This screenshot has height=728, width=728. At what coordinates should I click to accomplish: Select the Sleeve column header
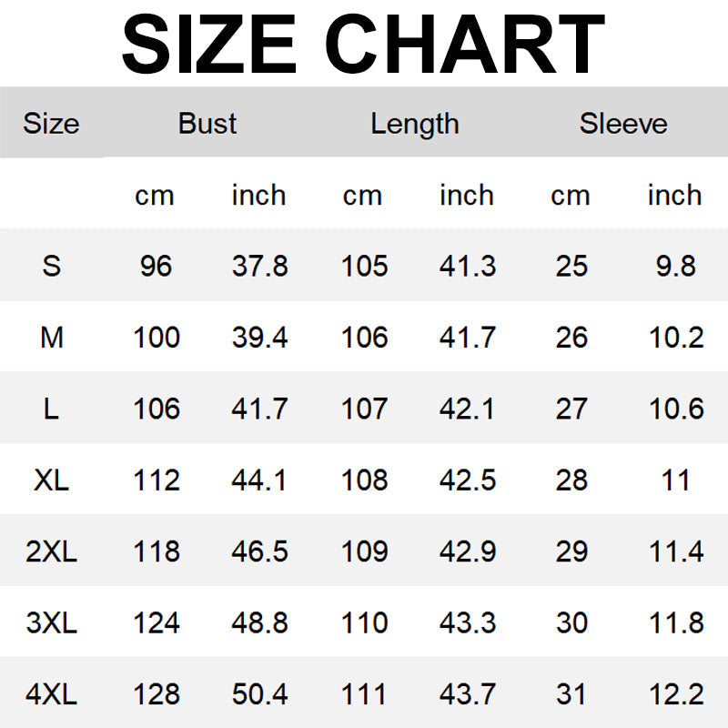623,124
